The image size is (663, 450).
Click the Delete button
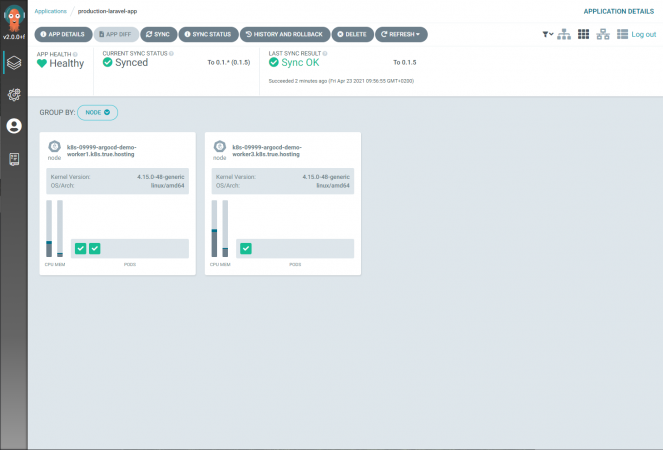pyautogui.click(x=352, y=34)
